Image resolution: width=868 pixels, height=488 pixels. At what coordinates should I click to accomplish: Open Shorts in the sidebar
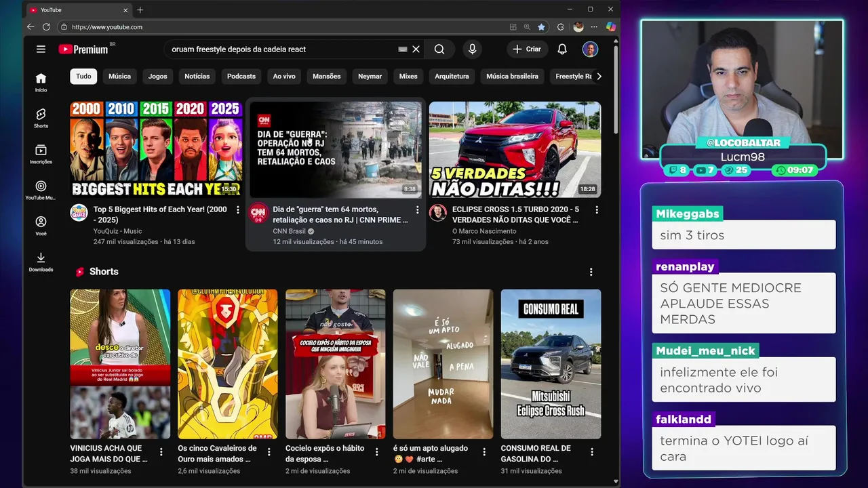click(x=41, y=118)
